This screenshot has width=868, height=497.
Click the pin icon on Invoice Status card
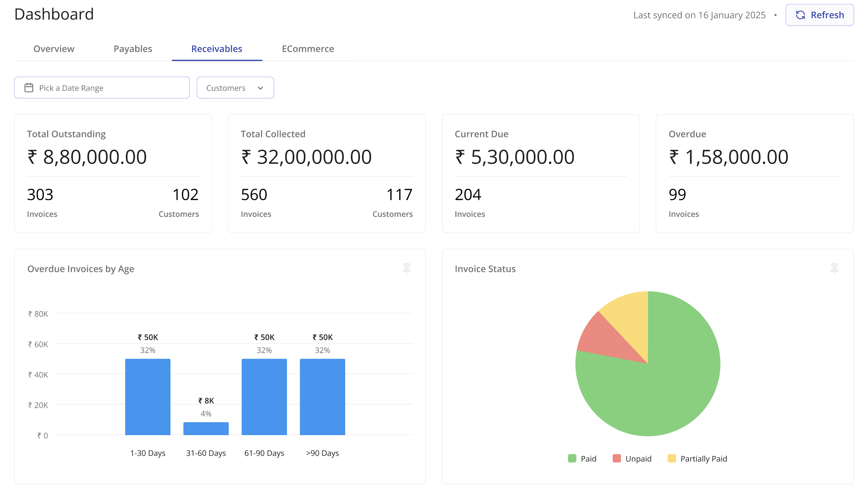(834, 268)
